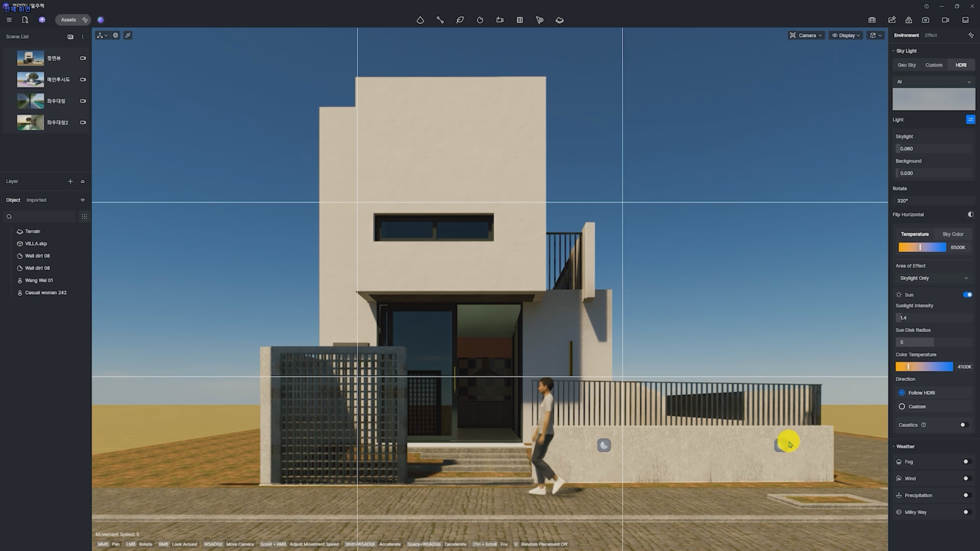Click the Skylight 0.060 value field
Viewport: 980px width, 551px height.
tap(934, 149)
